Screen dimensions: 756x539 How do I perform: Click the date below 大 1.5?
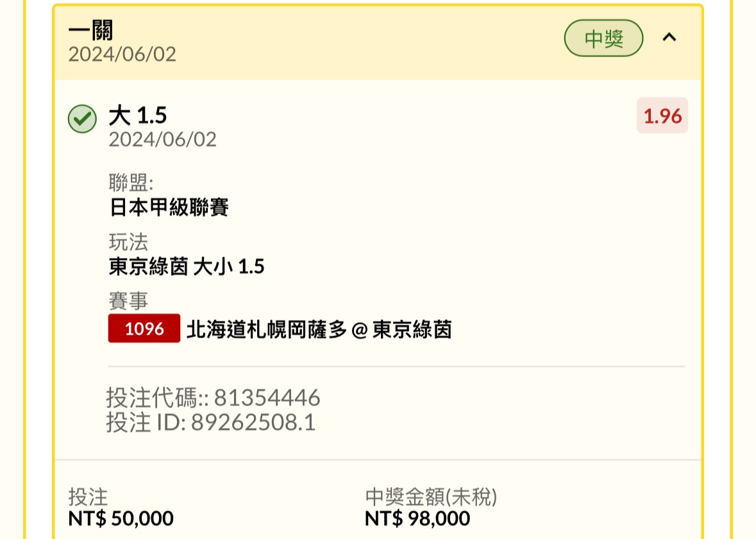pos(162,139)
